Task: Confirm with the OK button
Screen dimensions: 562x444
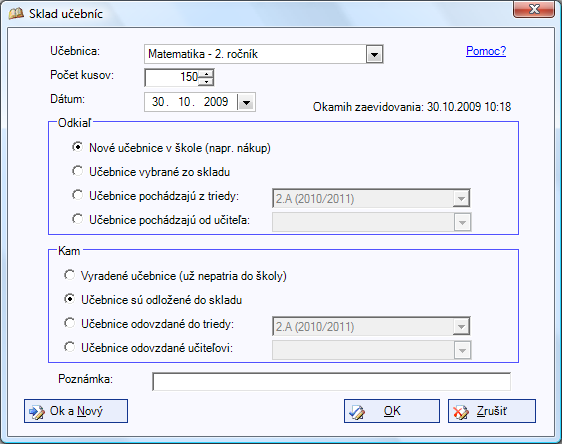Action: pos(392,411)
